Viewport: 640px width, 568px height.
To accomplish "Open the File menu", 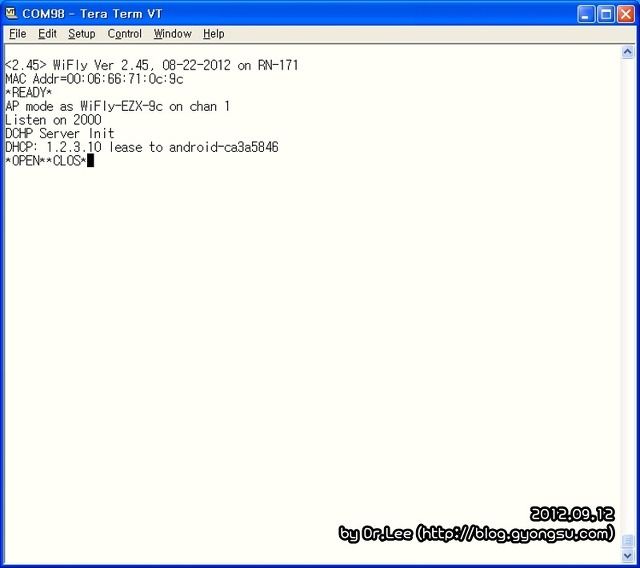I will [x=18, y=34].
